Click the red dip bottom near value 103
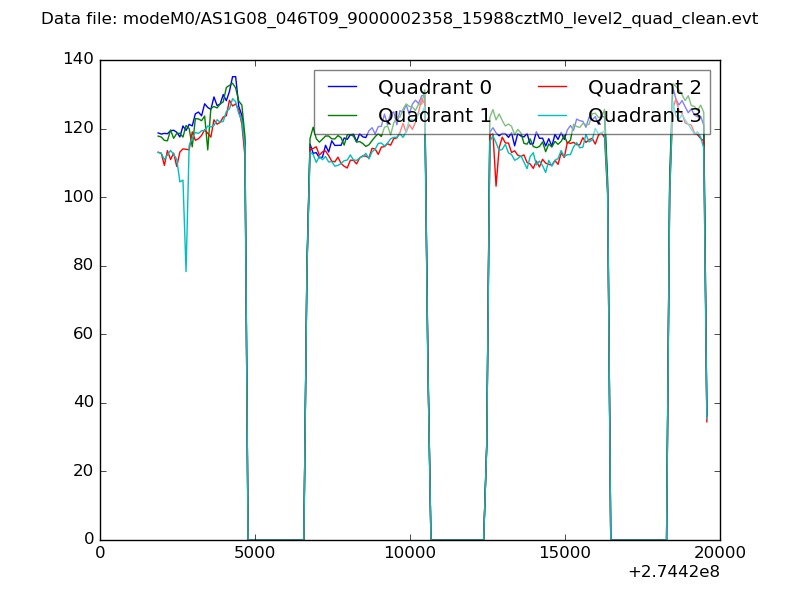Viewport: 800px width, 600px height. pos(496,185)
